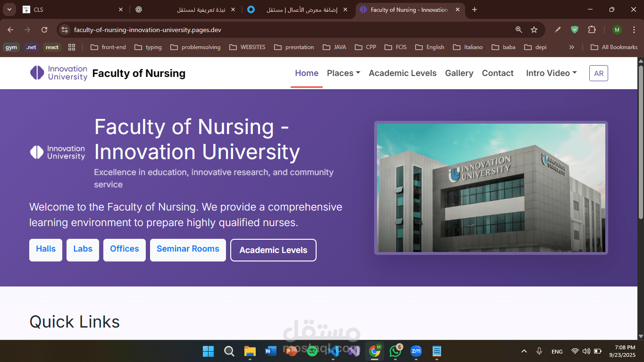Open the English bookmarks folder
The width and height of the screenshot is (644, 362).
click(x=429, y=47)
